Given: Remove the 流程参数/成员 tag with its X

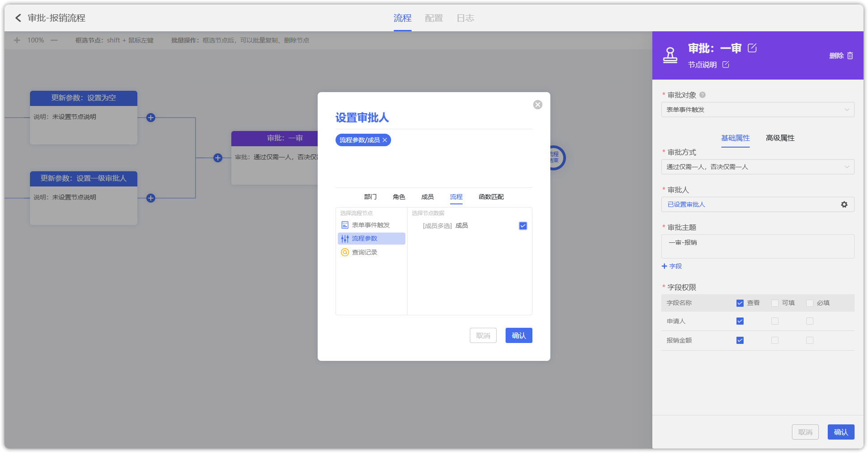Looking at the screenshot, I should click(x=385, y=140).
